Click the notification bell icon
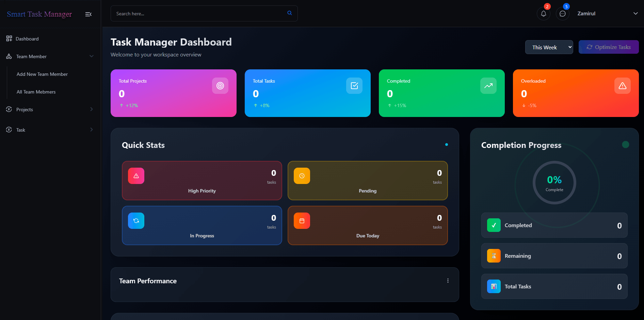The image size is (644, 320). click(x=543, y=13)
